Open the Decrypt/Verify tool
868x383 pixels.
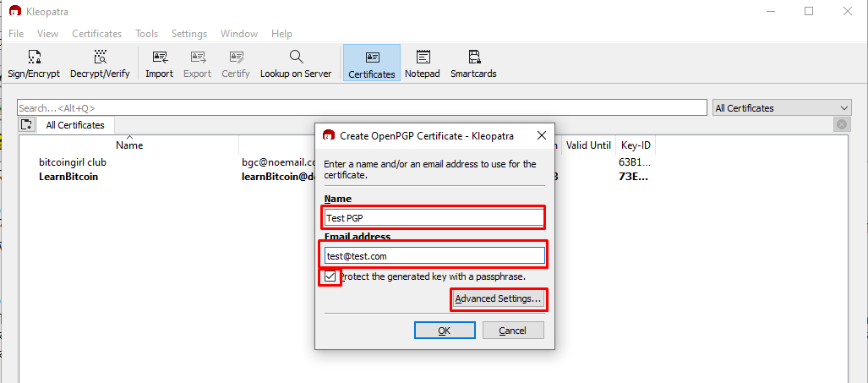(100, 63)
